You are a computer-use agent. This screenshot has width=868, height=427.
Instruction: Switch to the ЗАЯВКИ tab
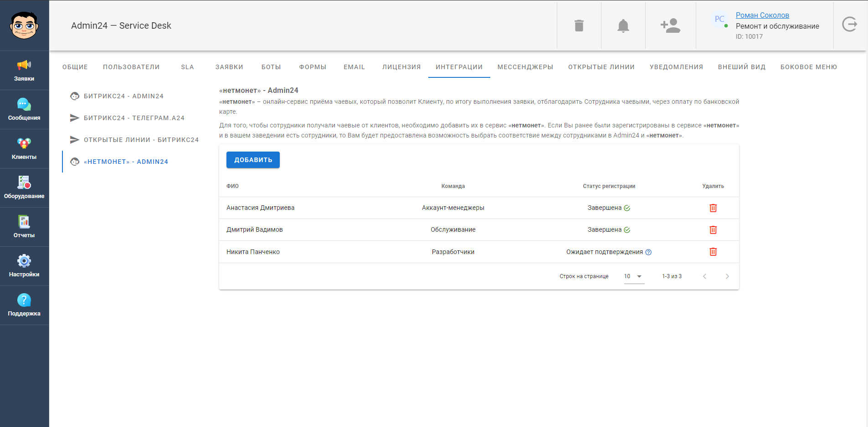229,67
